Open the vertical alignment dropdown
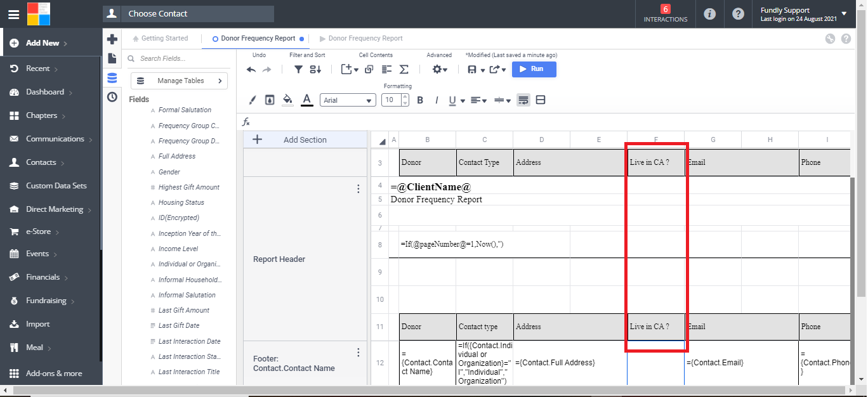The image size is (868, 397). pyautogui.click(x=503, y=100)
